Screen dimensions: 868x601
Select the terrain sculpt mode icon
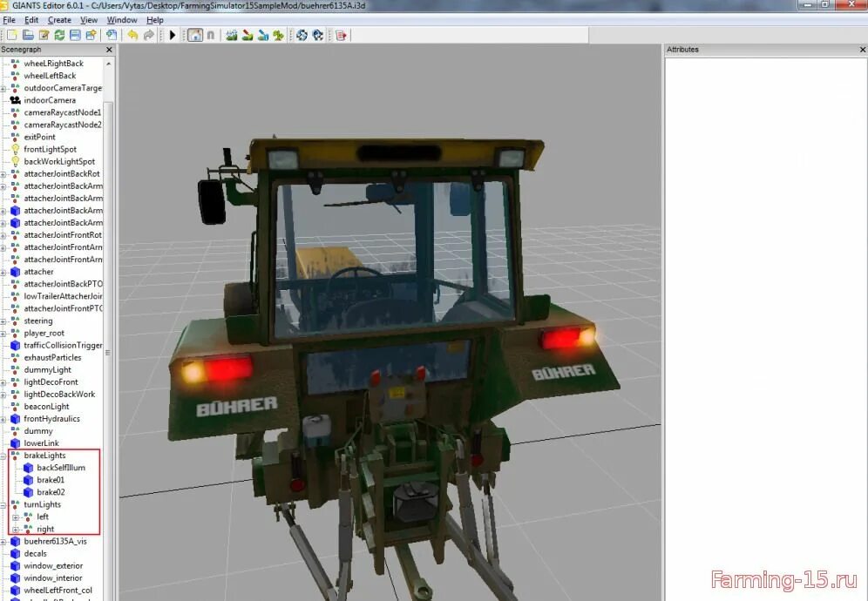(232, 36)
